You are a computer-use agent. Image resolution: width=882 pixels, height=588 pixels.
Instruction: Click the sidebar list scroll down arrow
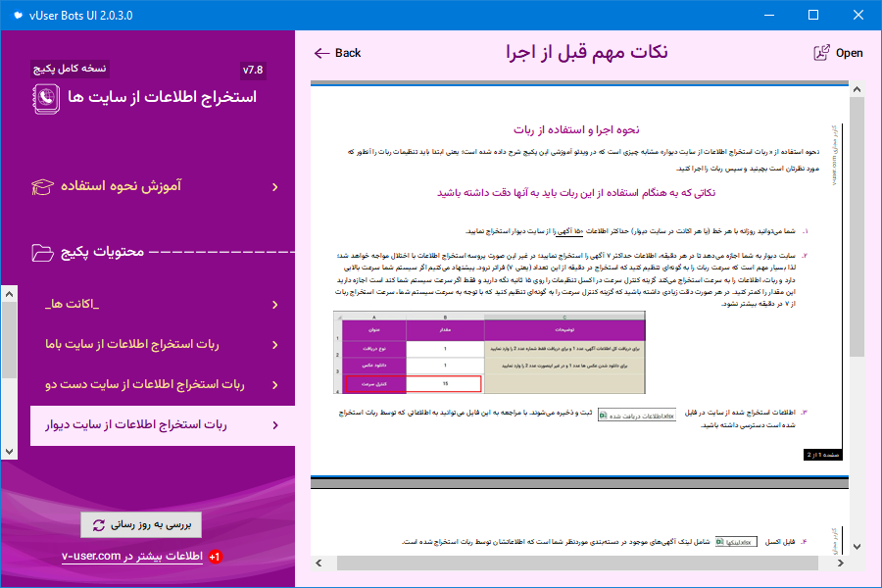coord(9,451)
